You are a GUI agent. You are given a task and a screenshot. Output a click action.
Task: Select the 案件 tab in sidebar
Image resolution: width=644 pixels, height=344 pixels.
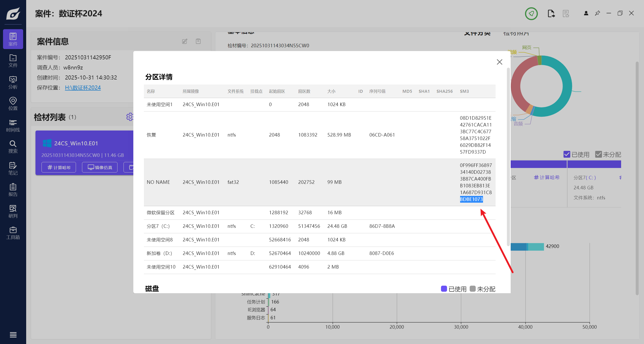tap(13, 39)
